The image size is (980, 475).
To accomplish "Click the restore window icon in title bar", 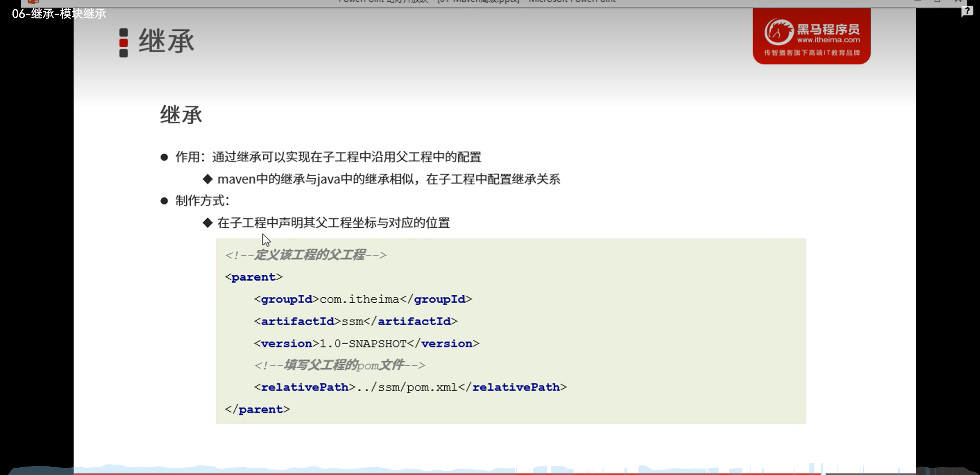I will click(x=937, y=2).
